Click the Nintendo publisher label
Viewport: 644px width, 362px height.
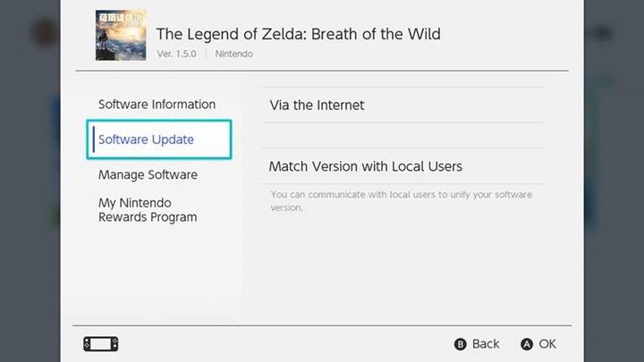tap(233, 54)
